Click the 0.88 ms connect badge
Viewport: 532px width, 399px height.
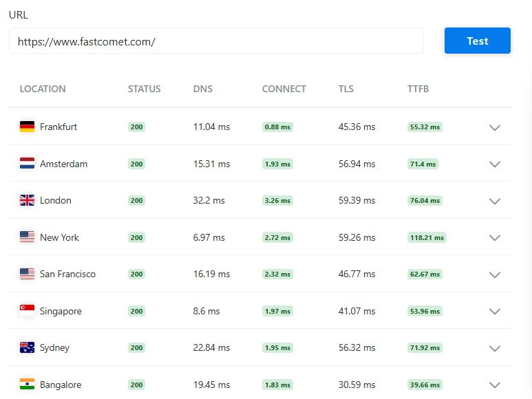coord(277,127)
